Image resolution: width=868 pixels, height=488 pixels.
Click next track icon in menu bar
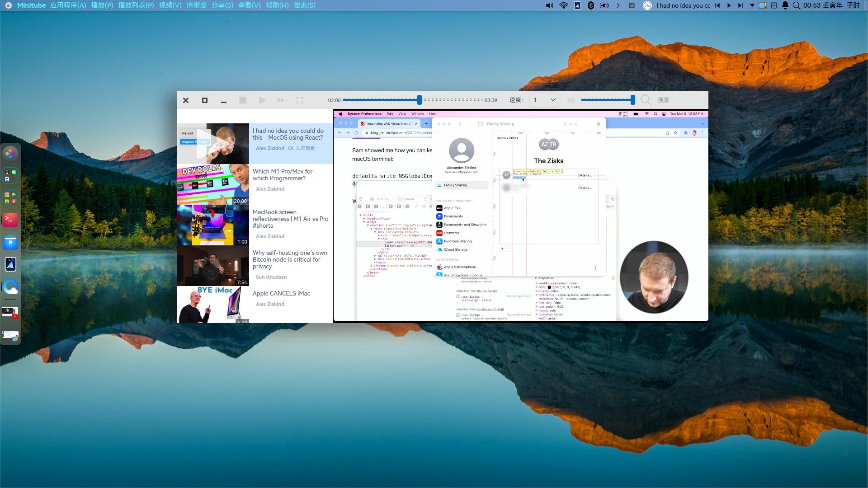point(740,5)
